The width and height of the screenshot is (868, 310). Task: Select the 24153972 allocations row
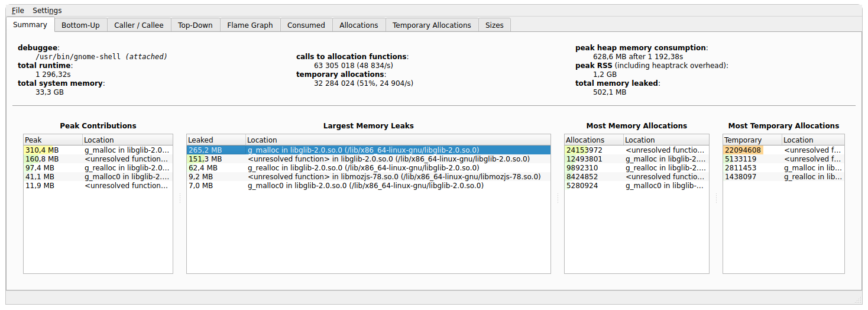[x=637, y=150]
